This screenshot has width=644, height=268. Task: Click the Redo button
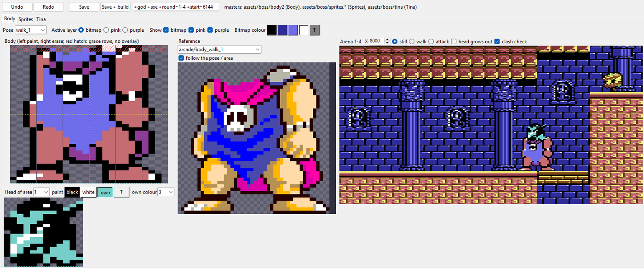click(48, 7)
